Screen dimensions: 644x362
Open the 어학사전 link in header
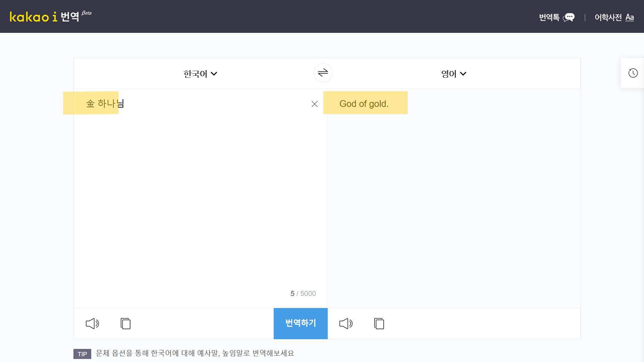pyautogui.click(x=608, y=17)
